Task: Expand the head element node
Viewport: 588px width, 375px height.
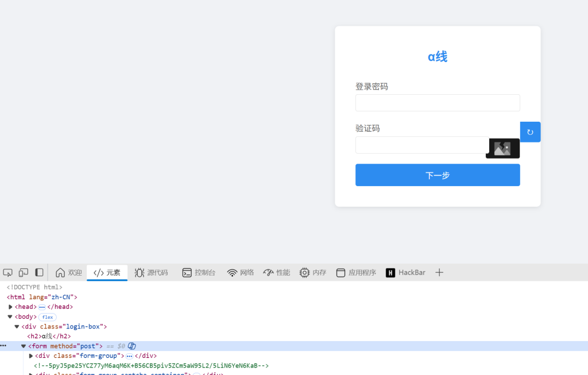Action: pos(10,307)
